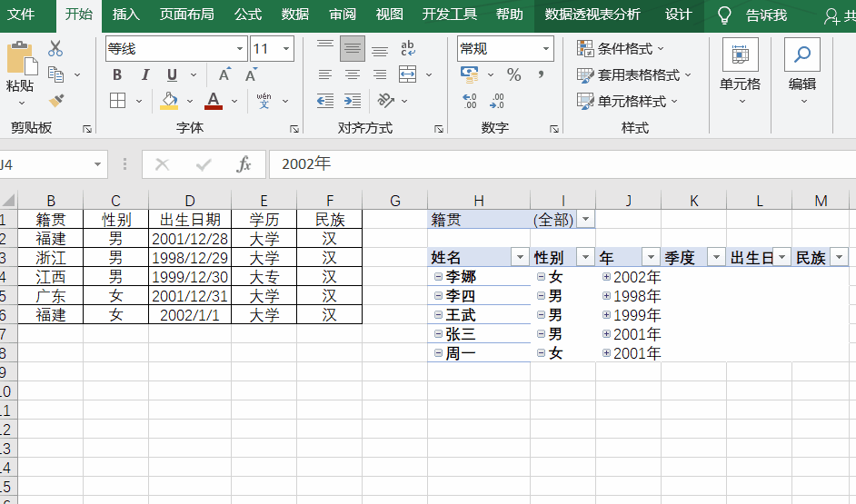
Task: Apply percent style
Action: (x=513, y=74)
